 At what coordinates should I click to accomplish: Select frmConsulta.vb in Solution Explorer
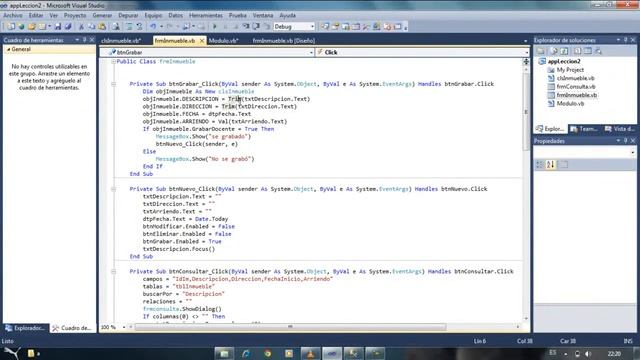(576, 87)
